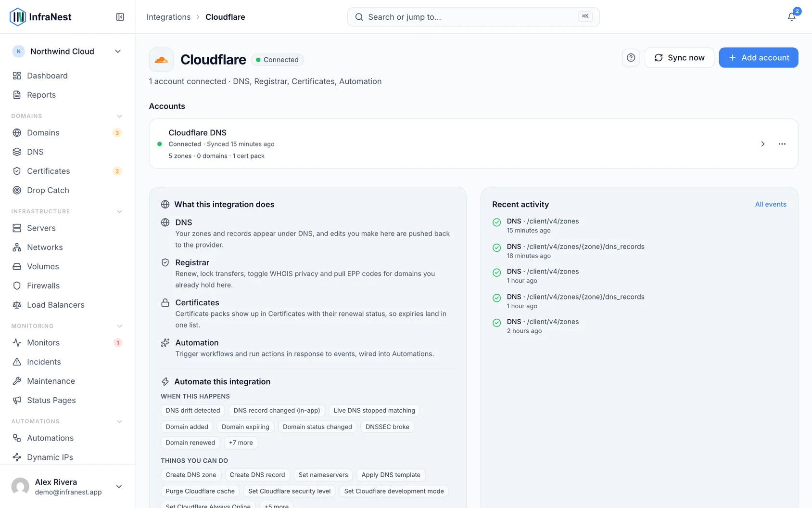
Task: Open the Northwind Cloud workspace dropdown
Action: click(x=118, y=52)
